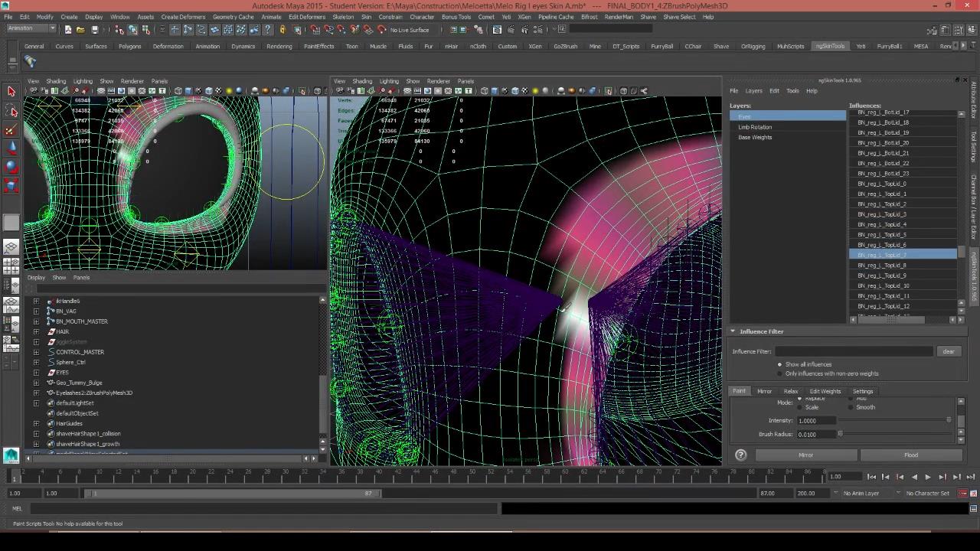The width and height of the screenshot is (980, 551).
Task: Choose the Move tool in toolbox
Action: point(11,148)
